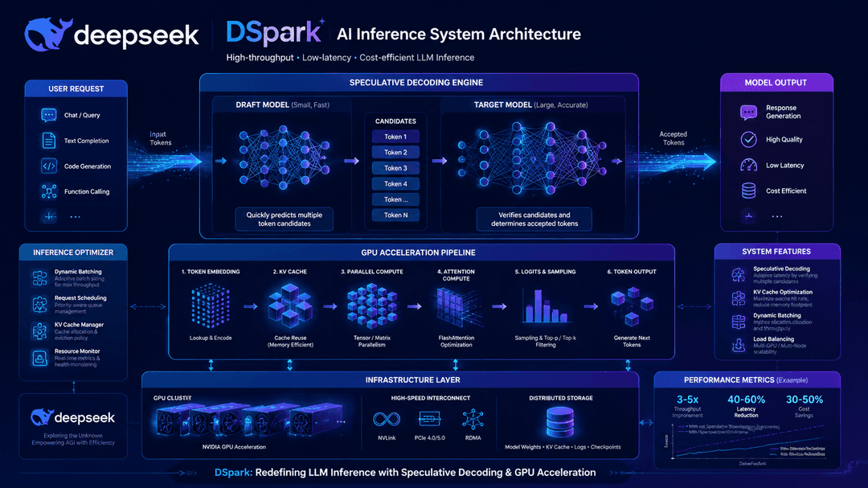Click the 'AI Inference System Architecture' title

click(x=459, y=35)
